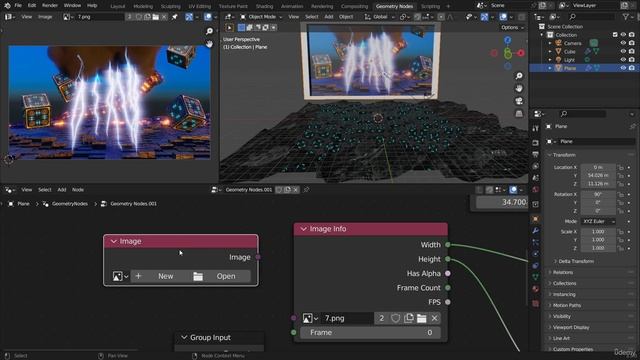Open the Output properties tab
This screenshot has height=360, width=640.
[x=536, y=154]
